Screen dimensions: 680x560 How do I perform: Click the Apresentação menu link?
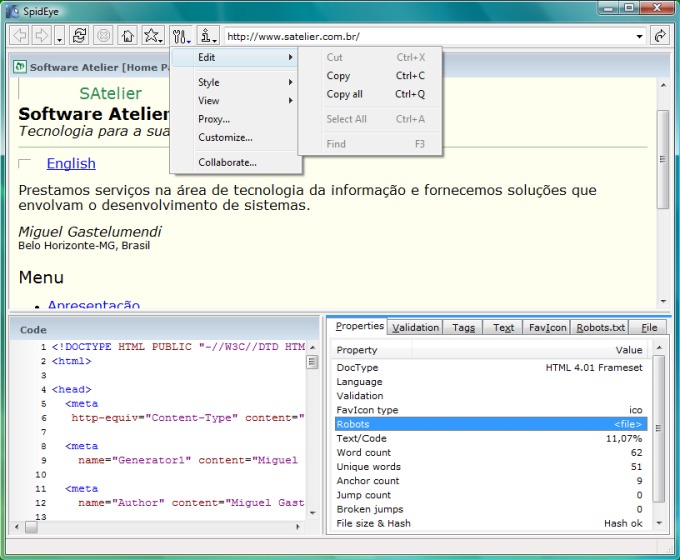[x=94, y=304]
